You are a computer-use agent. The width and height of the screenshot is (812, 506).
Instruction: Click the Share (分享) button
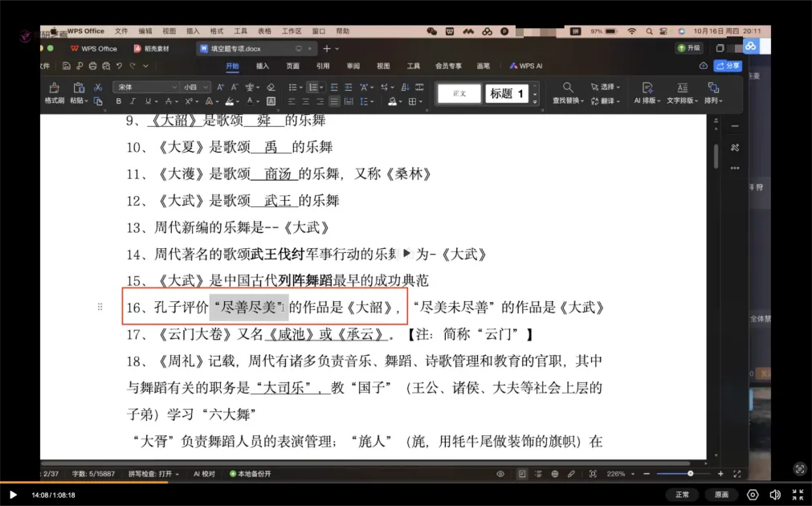tap(728, 66)
